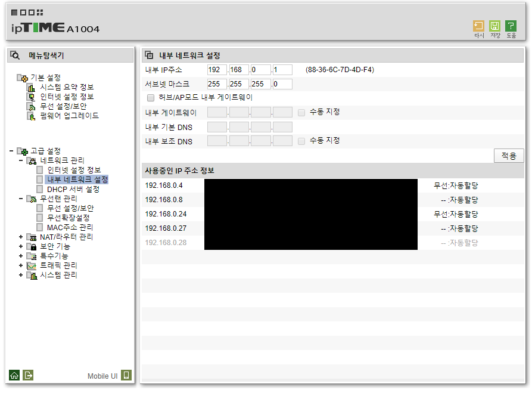Image resolution: width=532 pixels, height=393 pixels.
Task: Click the first octet field of 내부 IP주소
Action: click(217, 70)
